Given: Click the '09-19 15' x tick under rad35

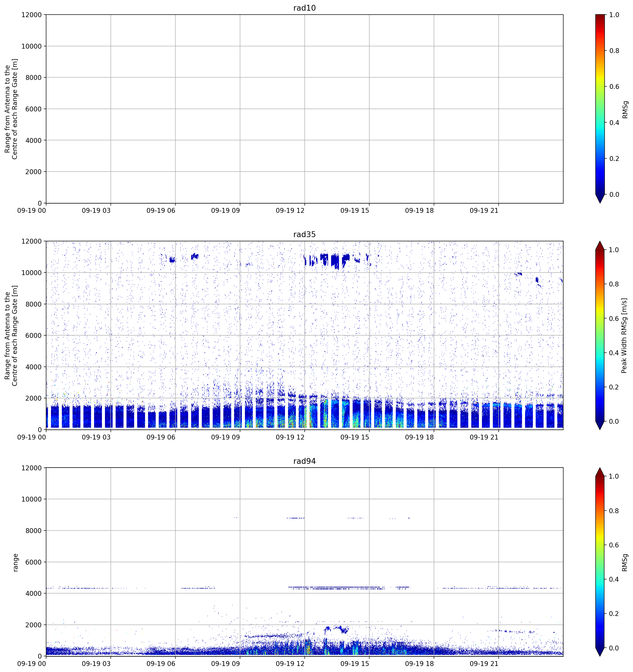Looking at the screenshot, I should [355, 437].
